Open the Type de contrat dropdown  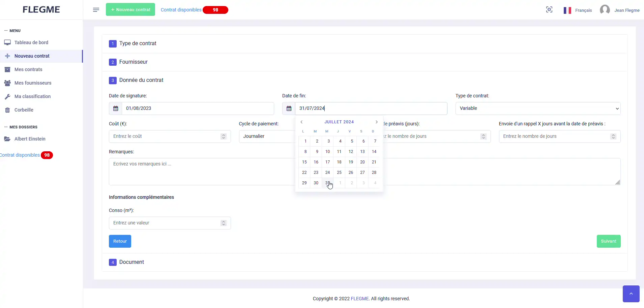[x=538, y=109]
